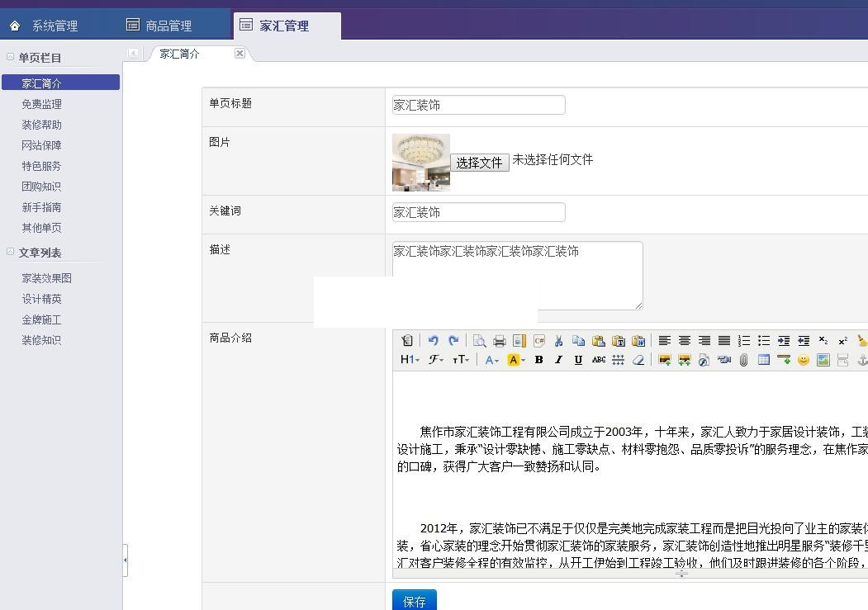868x610 pixels.
Task: Click the center align icon
Action: pyautogui.click(x=684, y=341)
